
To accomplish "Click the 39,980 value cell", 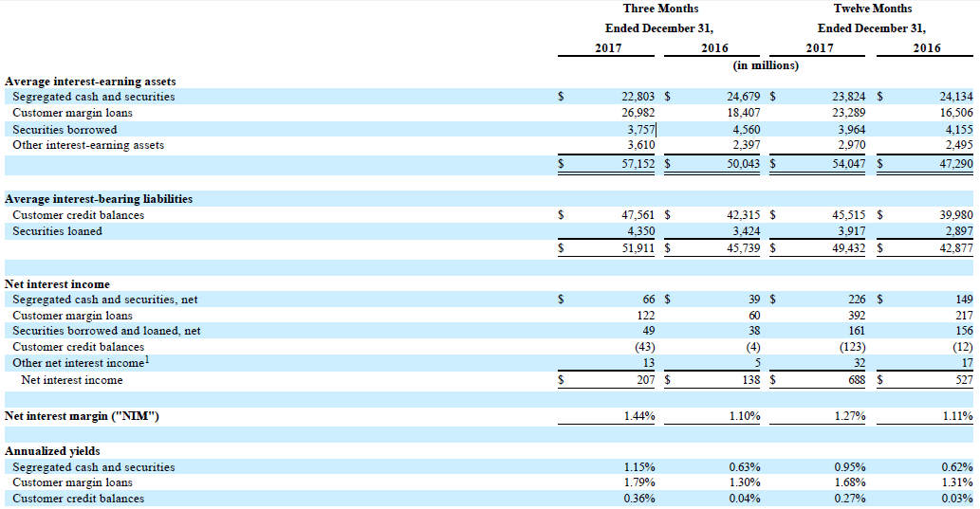I will (956, 215).
